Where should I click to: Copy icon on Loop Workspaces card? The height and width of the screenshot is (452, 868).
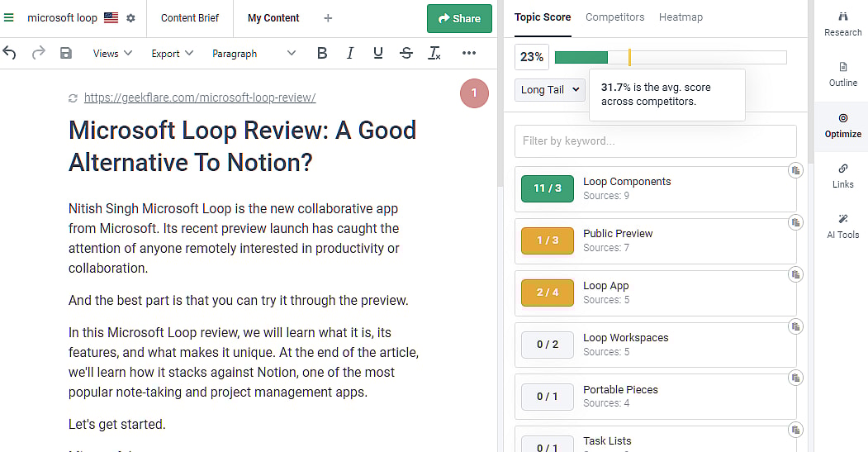pyautogui.click(x=795, y=326)
